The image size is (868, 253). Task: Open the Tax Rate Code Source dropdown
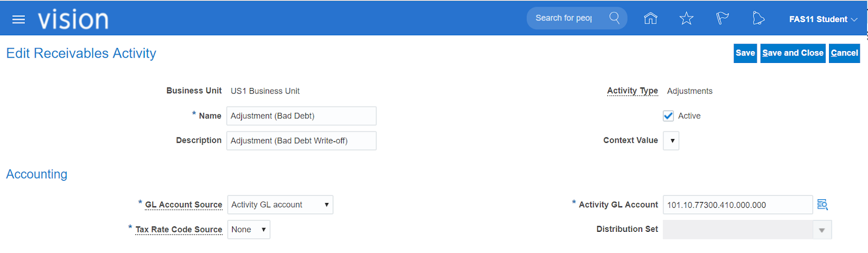248,230
